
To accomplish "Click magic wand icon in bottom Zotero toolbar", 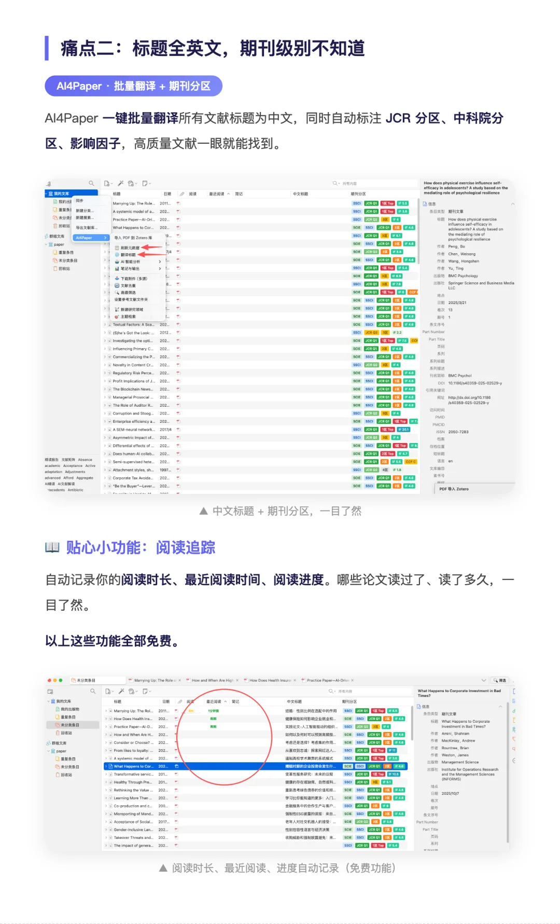I will pos(121,691).
